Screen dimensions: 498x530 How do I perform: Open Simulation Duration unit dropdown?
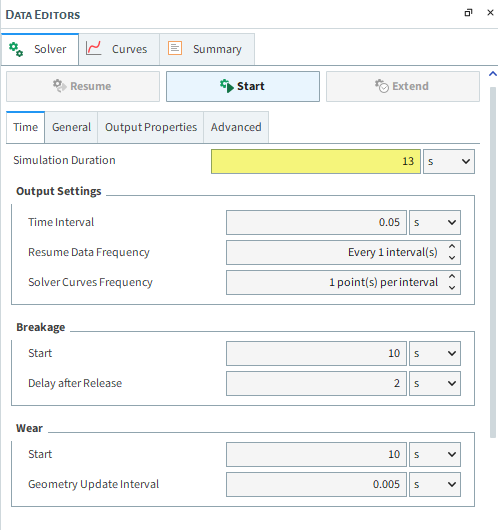tap(449, 162)
